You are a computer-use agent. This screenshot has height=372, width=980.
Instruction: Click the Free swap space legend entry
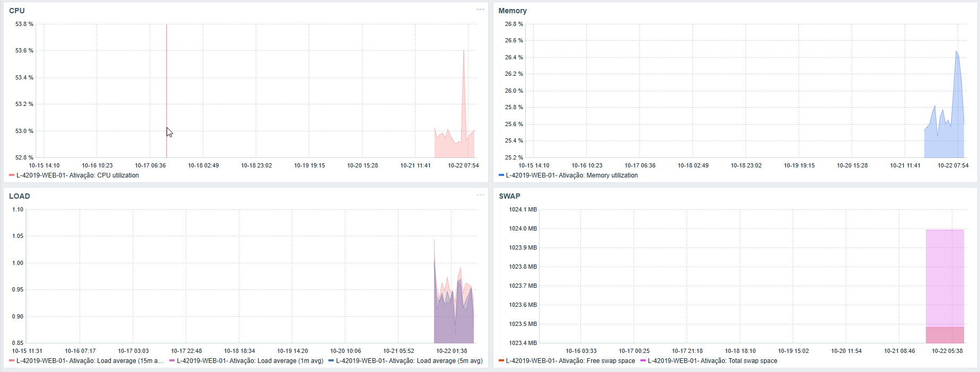570,361
